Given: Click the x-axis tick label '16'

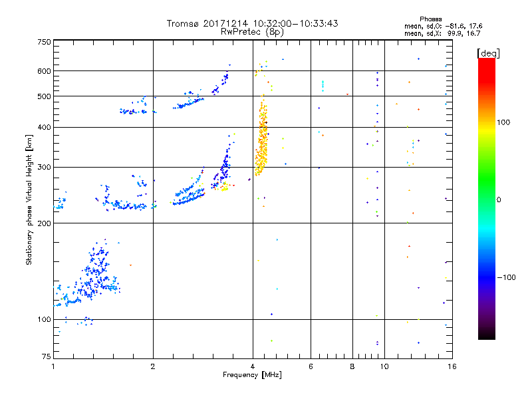Looking at the screenshot, I should 452,366.
